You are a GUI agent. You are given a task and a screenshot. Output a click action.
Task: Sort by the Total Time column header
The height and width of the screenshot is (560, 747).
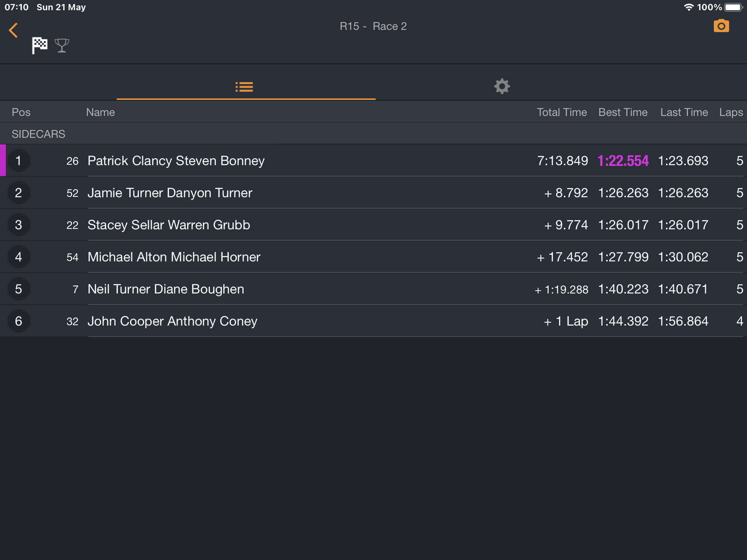(562, 112)
